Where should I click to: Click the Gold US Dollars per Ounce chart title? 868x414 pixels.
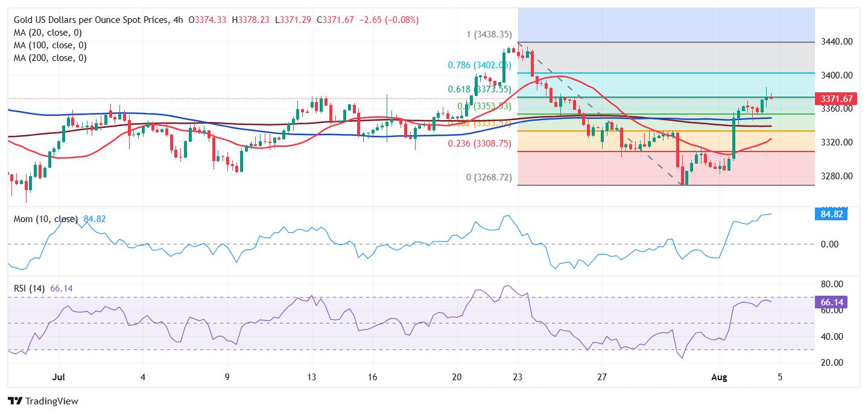[x=91, y=20]
